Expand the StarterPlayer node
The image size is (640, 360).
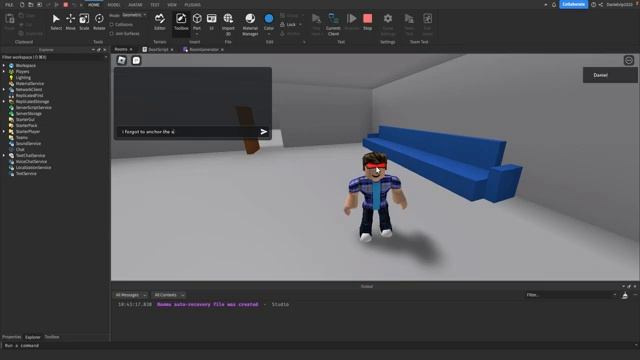[4, 131]
